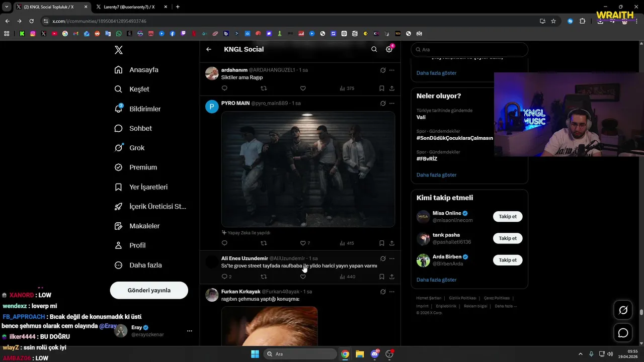Screen dimensions: 644x362
Task: Open #FBvRİZ trending hashtag
Action: (x=427, y=159)
